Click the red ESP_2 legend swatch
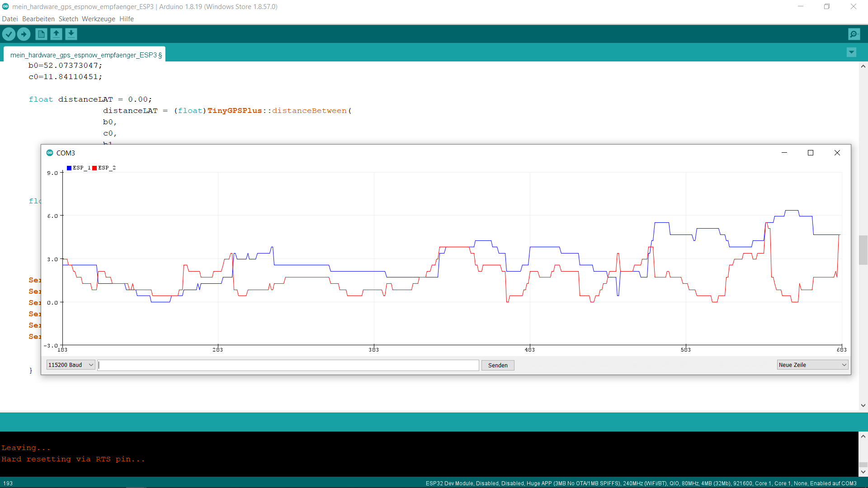 [94, 168]
